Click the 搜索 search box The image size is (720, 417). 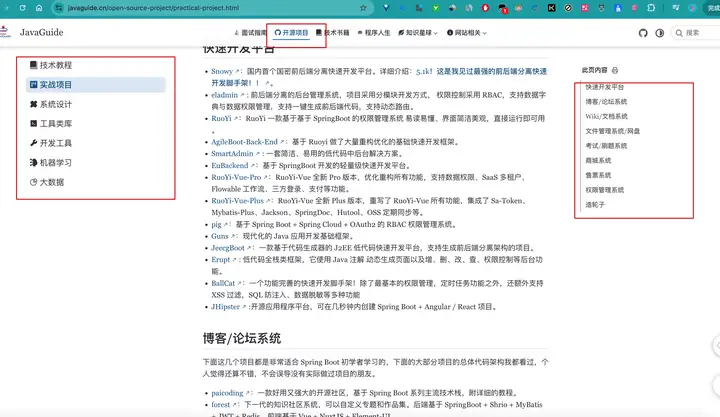click(x=695, y=33)
